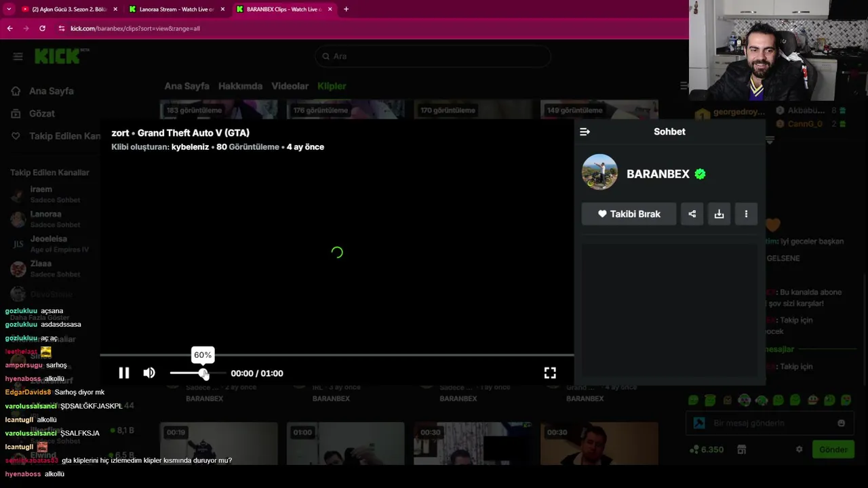
Task: Open the emoji picker in chat input
Action: coord(841,423)
